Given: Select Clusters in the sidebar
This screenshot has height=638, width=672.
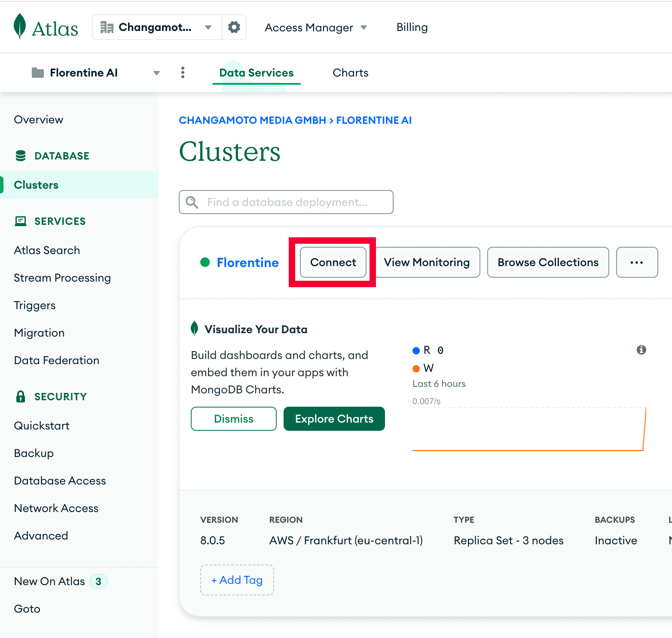Looking at the screenshot, I should (79, 185).
